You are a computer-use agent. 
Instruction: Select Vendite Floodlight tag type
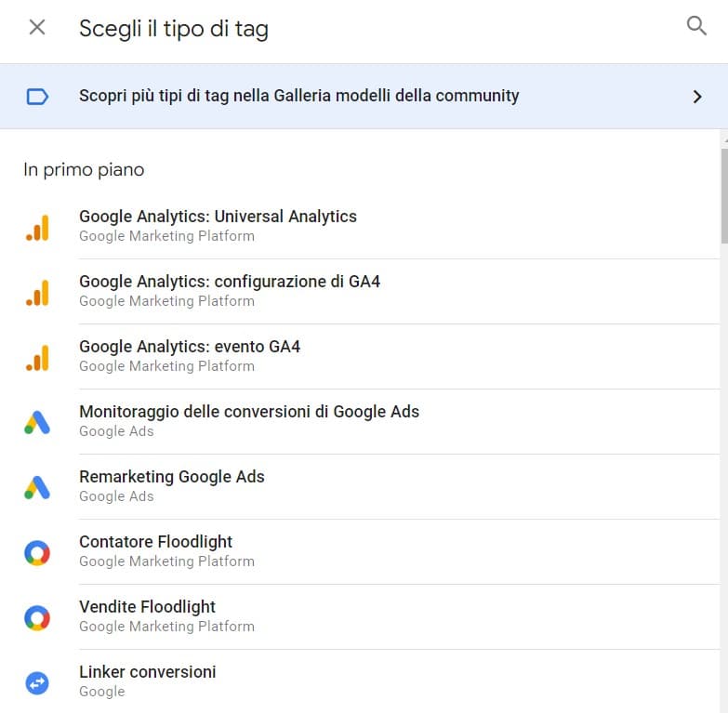point(148,607)
